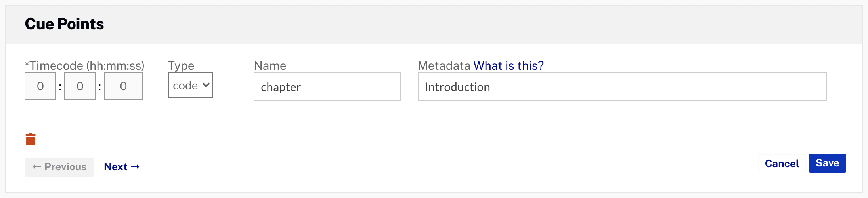Cancel cue point editing
This screenshot has width=868, height=198.
[x=782, y=164]
